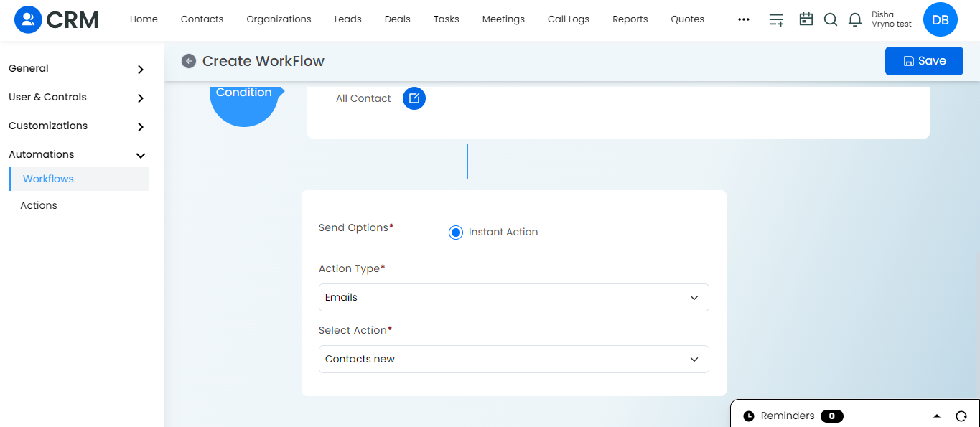The image size is (980, 427).
Task: Open the quick add list icon
Action: coord(776,19)
